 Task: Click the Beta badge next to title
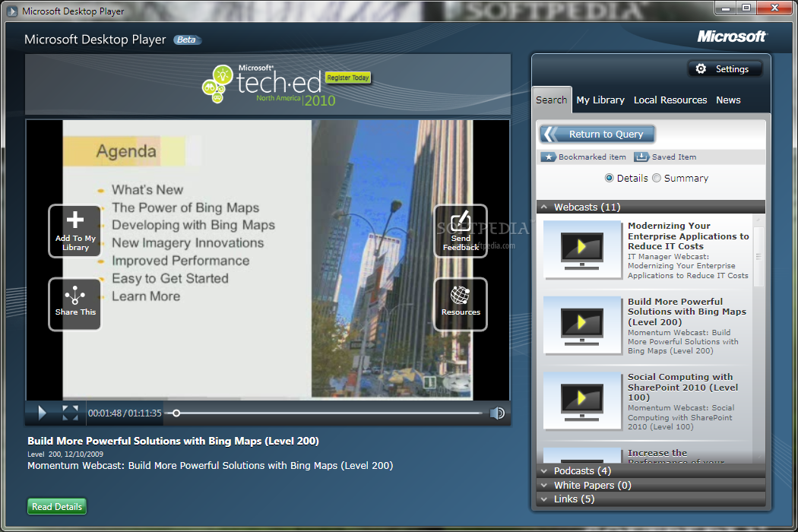point(186,40)
